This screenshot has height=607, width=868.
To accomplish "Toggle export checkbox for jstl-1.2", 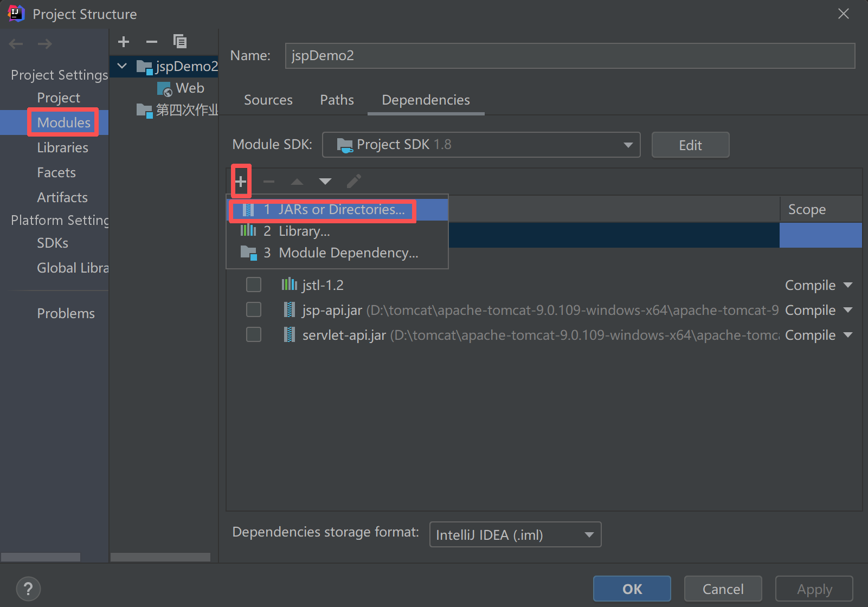I will click(x=254, y=285).
